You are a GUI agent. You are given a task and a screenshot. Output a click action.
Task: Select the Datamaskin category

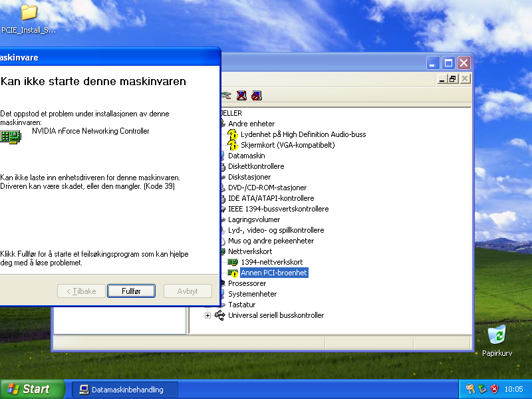click(x=247, y=156)
